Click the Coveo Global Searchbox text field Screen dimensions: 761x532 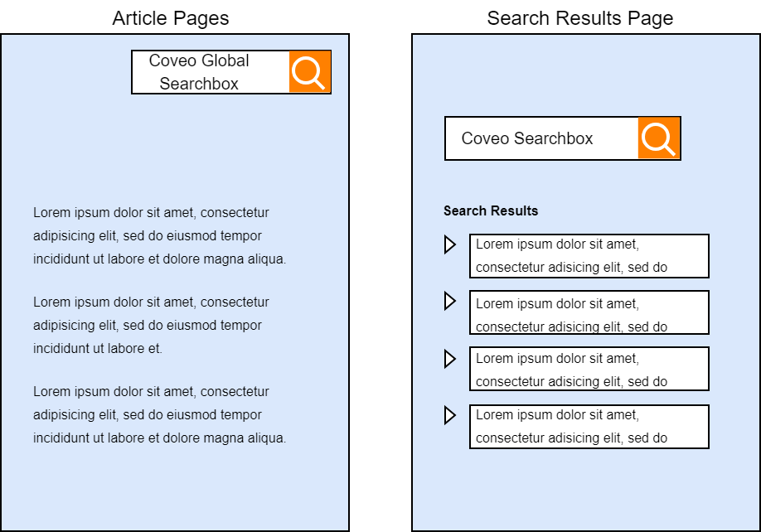coord(211,72)
